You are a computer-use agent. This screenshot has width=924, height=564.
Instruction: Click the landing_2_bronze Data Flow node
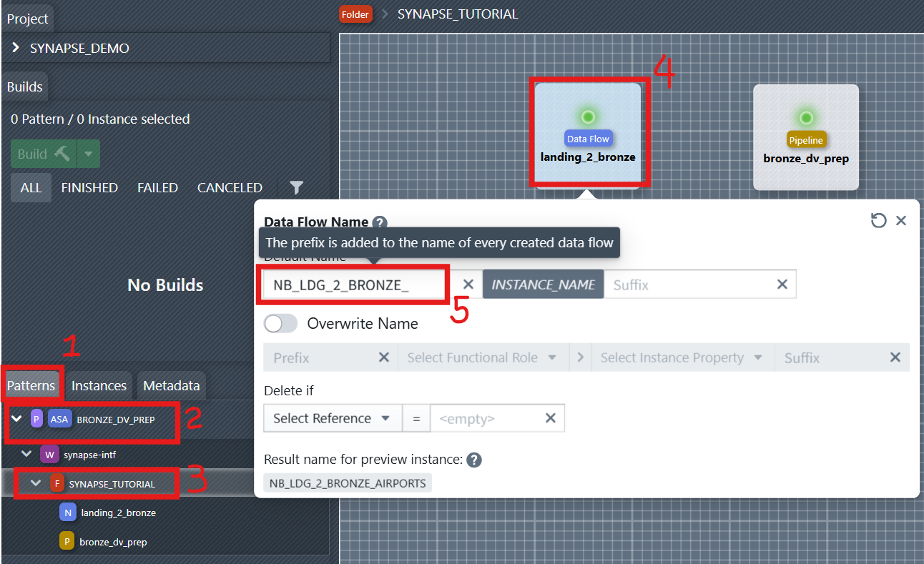[588, 136]
